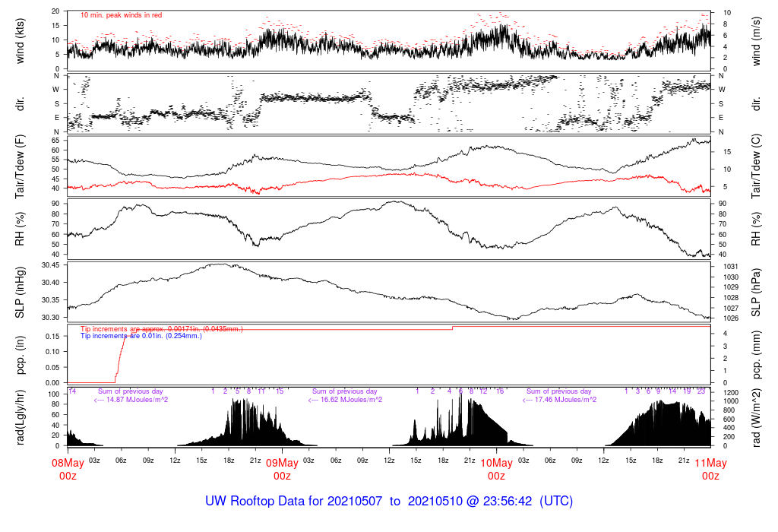
Task: Click the left 'Tair/Tdew (F)' axis label
Action: (x=20, y=166)
